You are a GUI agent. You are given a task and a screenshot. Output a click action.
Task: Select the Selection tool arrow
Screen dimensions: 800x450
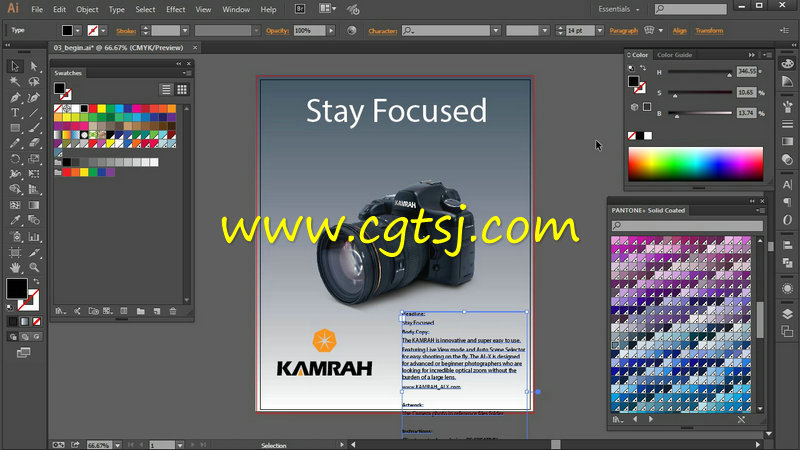[15, 66]
